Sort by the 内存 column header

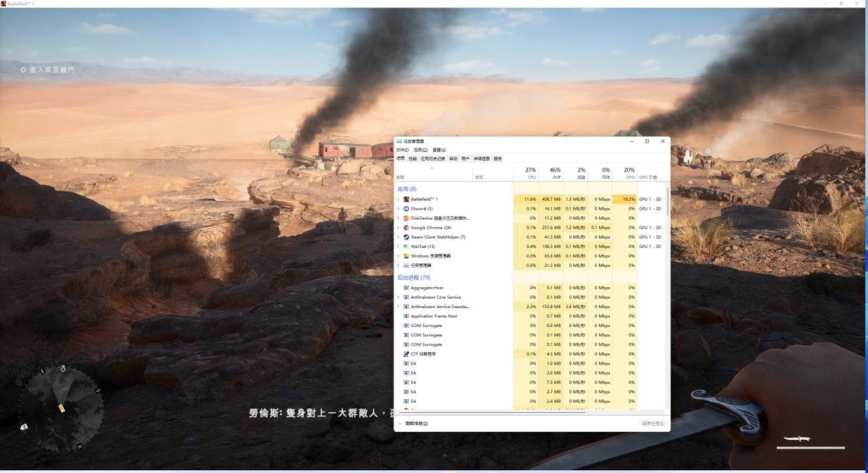[550, 174]
